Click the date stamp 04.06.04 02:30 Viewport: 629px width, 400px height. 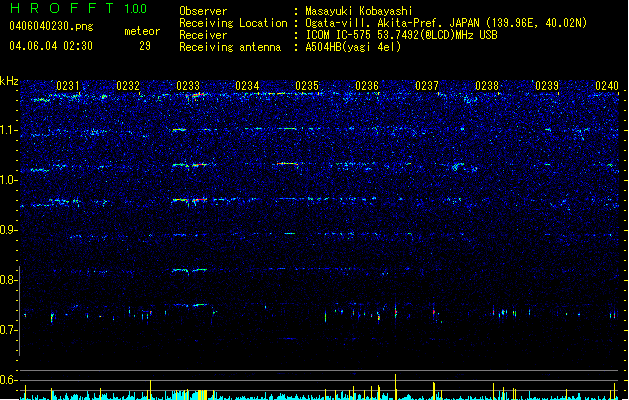click(x=51, y=46)
